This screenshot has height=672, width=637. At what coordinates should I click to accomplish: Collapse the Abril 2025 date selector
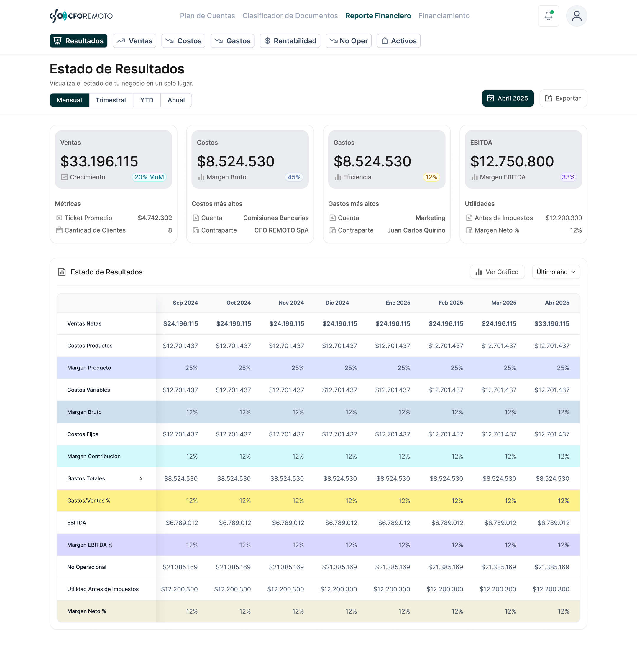[508, 98]
